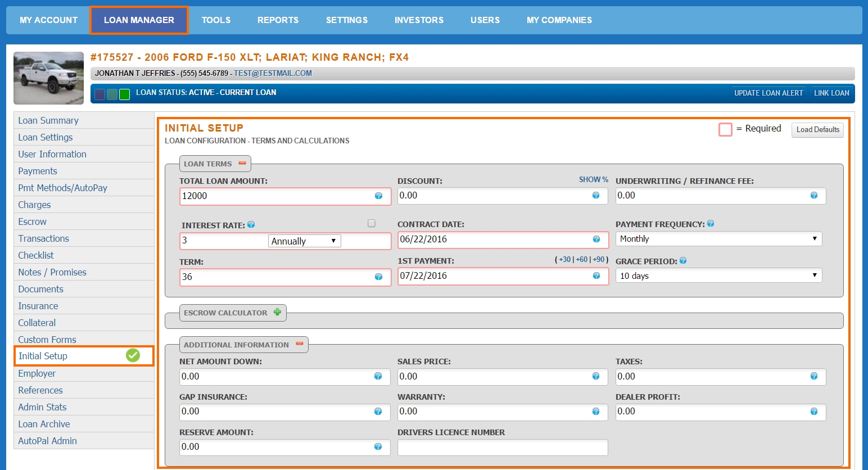The image size is (868, 470).
Task: Click help icon in Taxes field
Action: click(x=814, y=376)
